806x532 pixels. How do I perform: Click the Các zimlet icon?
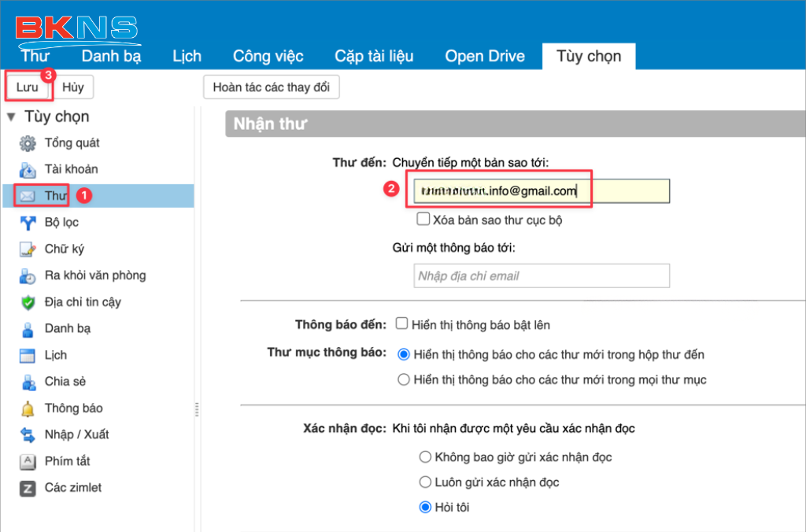[x=28, y=488]
